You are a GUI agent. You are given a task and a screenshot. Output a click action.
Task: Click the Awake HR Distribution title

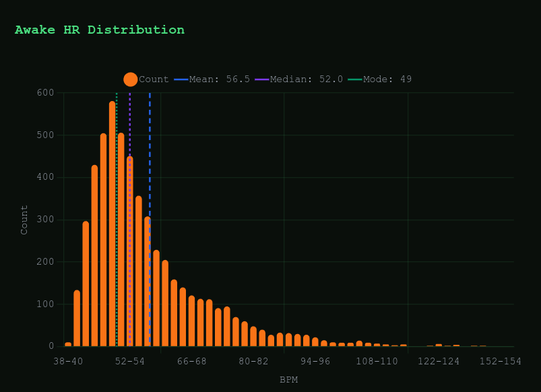point(100,30)
